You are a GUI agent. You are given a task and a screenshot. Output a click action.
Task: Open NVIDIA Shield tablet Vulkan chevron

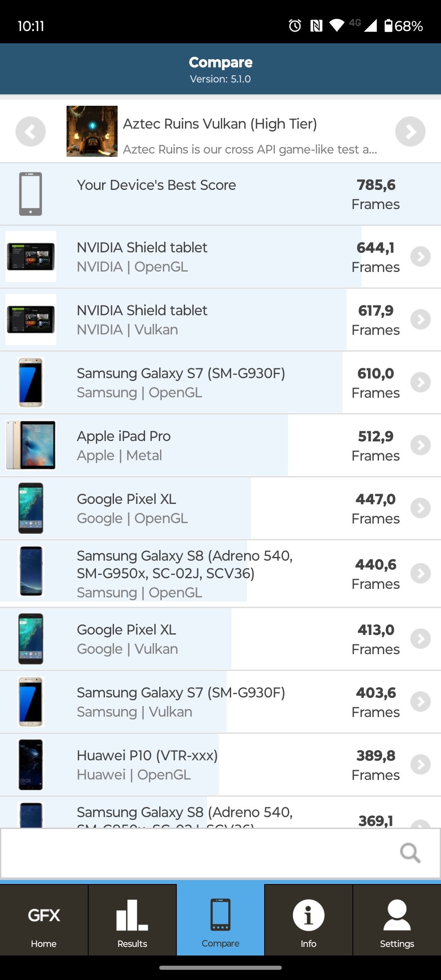[x=421, y=320]
